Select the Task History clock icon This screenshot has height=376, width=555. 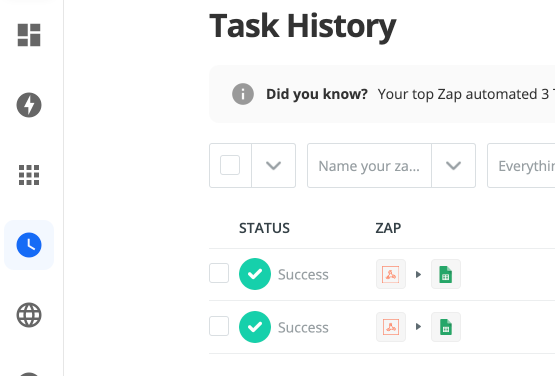point(29,245)
